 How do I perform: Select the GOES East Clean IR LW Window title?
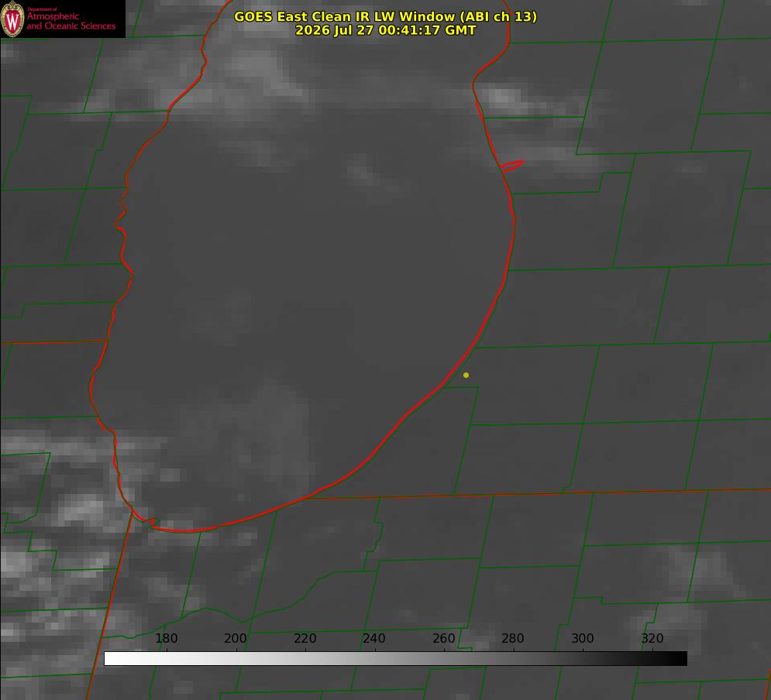pyautogui.click(x=386, y=16)
